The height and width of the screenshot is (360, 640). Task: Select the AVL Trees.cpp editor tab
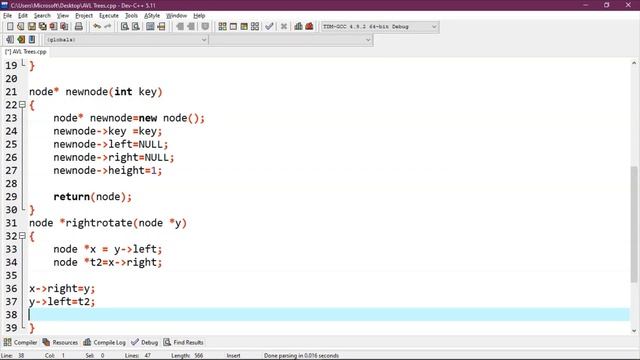click(x=26, y=52)
